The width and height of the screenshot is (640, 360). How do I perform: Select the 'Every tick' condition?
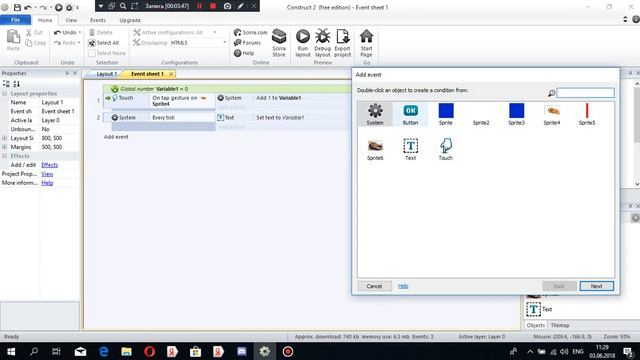tap(163, 118)
